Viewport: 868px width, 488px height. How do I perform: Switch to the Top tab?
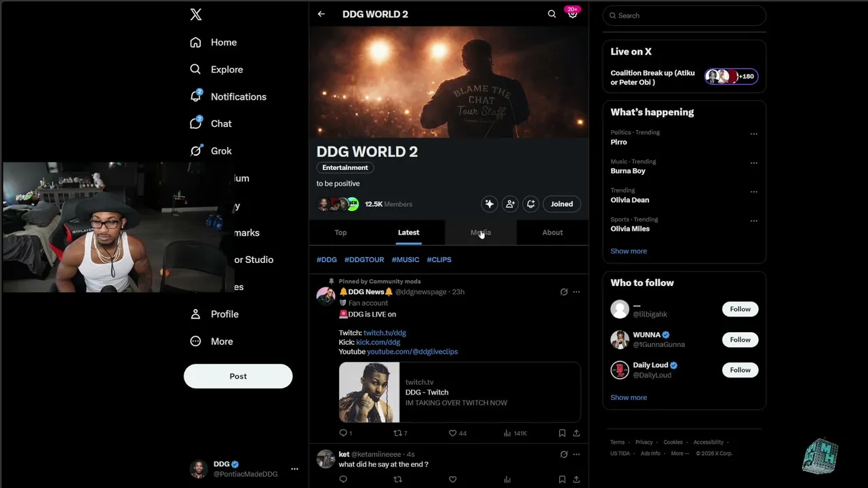340,232
